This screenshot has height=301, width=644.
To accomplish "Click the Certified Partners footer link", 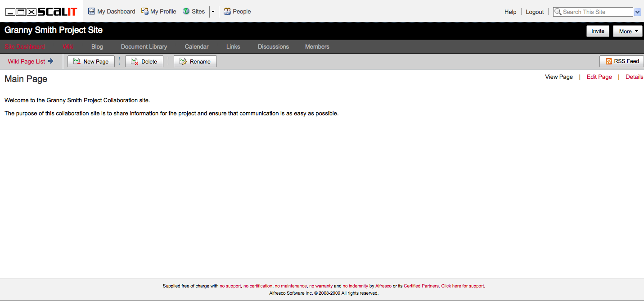I will (x=421, y=286).
